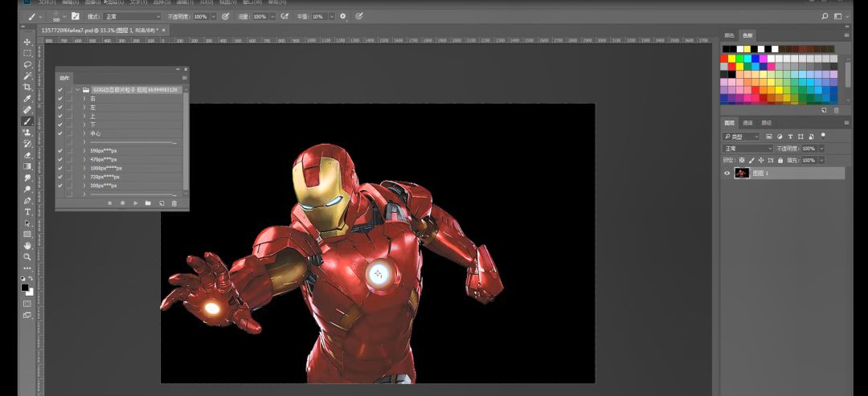Select the Rectangular Marquee tool
The width and height of the screenshot is (868, 396).
click(27, 53)
